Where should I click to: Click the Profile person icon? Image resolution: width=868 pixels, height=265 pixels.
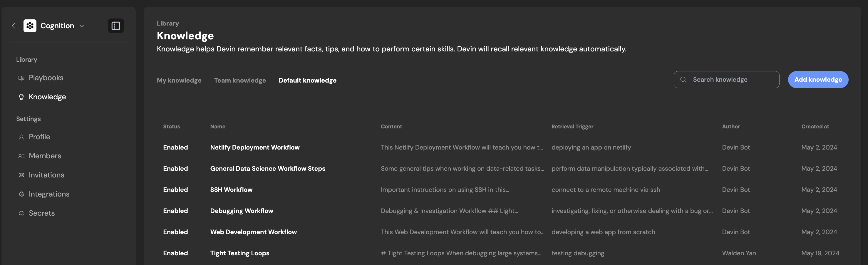point(21,137)
